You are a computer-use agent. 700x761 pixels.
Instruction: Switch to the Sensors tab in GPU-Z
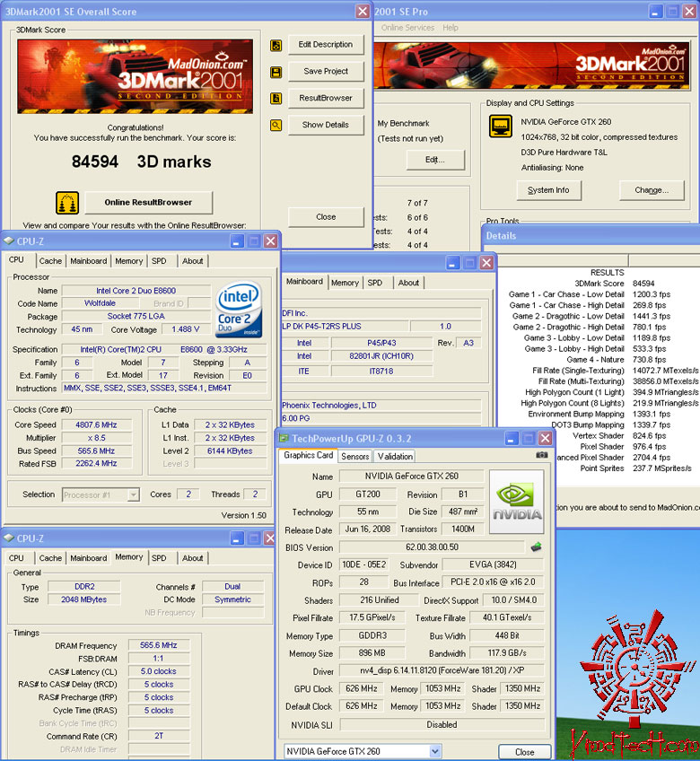(354, 456)
